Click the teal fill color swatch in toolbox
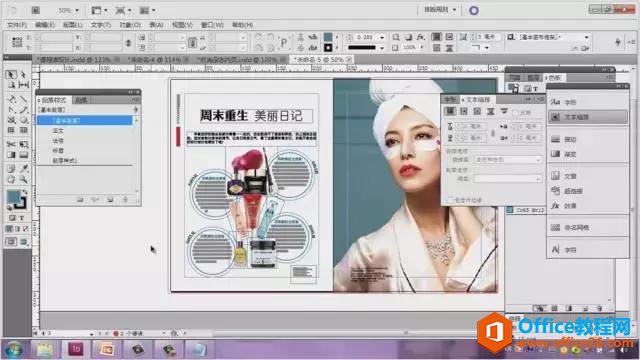This screenshot has width=640, height=360. tap(13, 196)
